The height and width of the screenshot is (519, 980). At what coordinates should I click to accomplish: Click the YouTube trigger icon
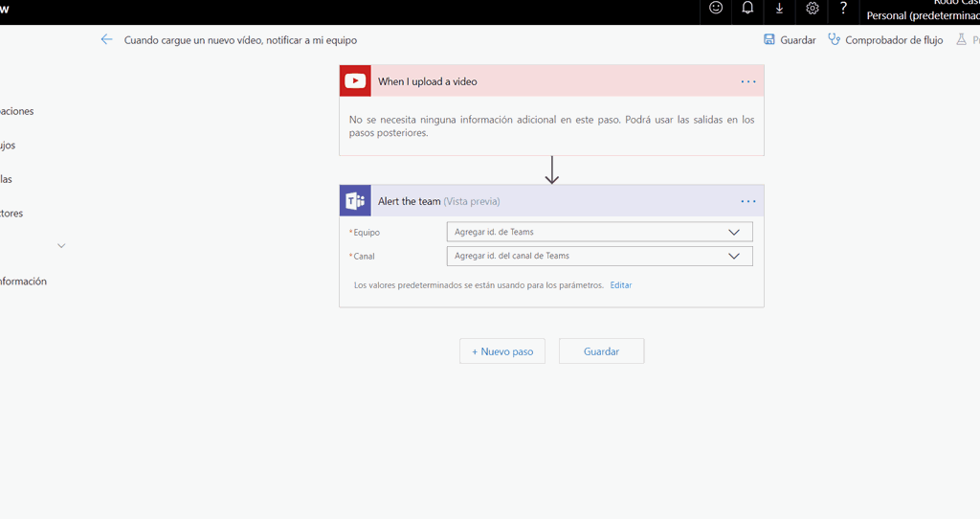(355, 81)
